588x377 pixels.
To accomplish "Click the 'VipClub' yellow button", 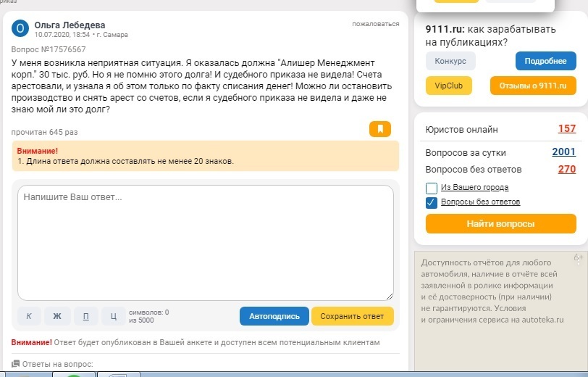I will (x=449, y=86).
